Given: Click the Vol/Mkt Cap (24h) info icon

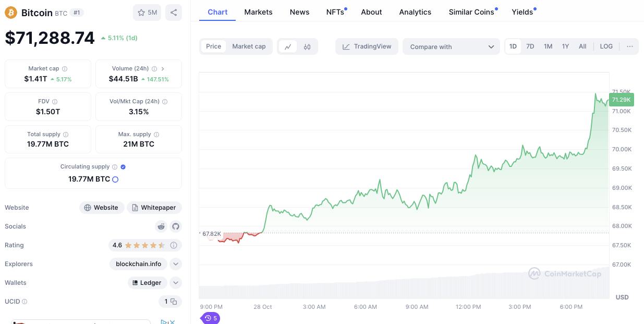Looking at the screenshot, I should pyautogui.click(x=165, y=102).
